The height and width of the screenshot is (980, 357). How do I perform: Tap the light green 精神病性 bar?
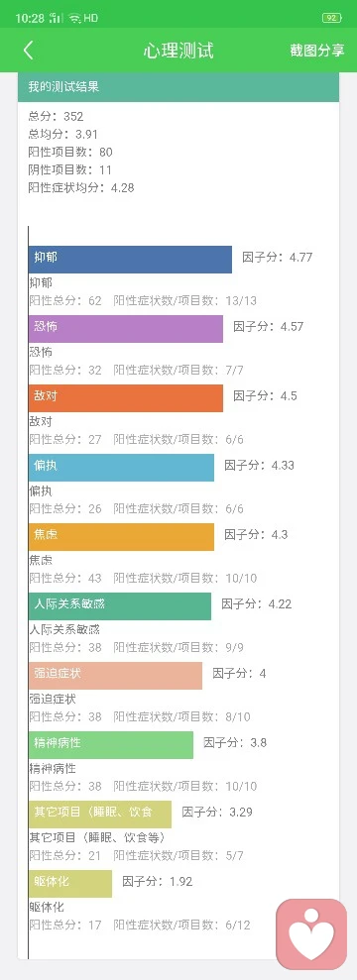click(x=111, y=745)
